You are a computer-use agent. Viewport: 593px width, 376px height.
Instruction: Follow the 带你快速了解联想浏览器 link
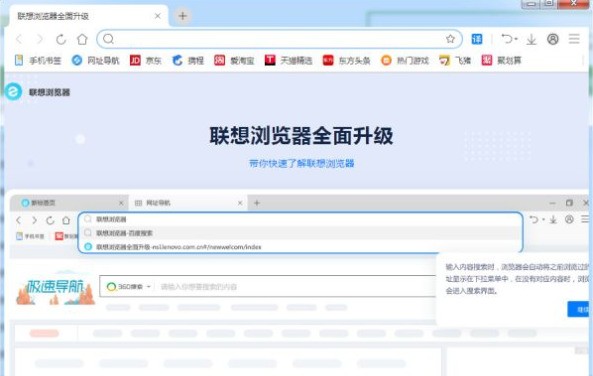301,163
